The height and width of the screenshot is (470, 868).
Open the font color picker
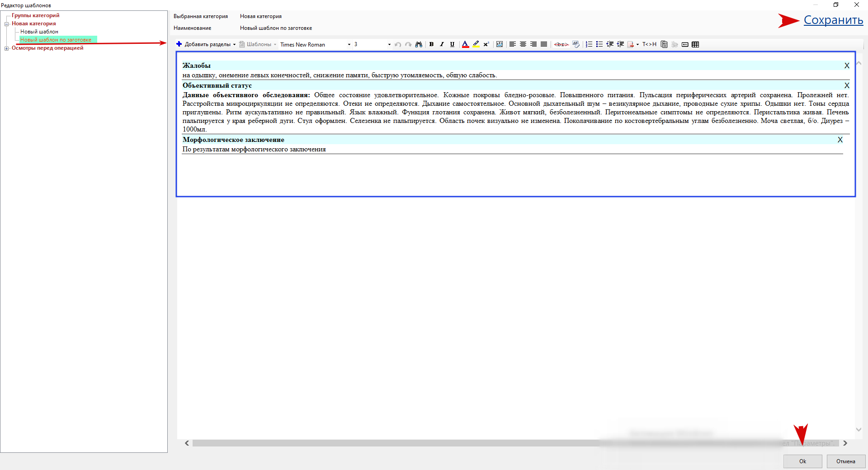(465, 44)
